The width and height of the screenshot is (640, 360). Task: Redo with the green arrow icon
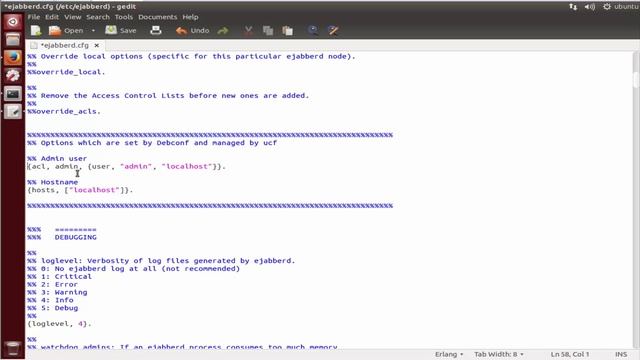coord(223,31)
